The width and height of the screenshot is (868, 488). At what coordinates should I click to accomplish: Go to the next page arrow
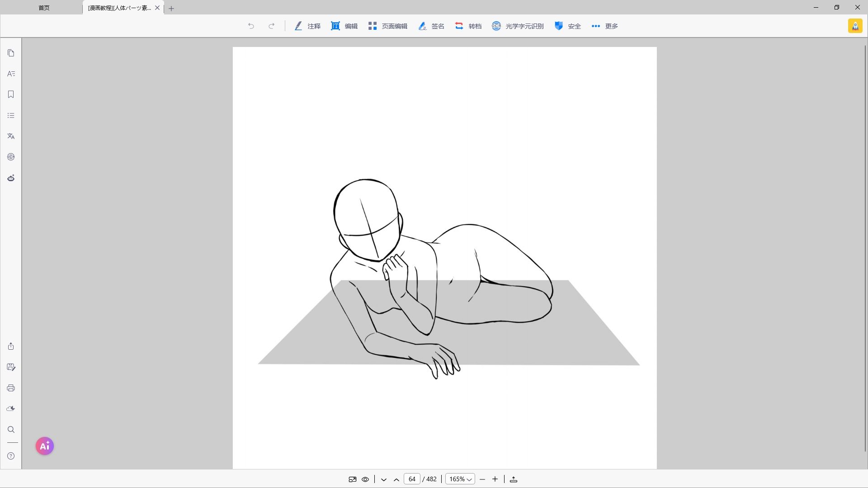[x=384, y=479]
